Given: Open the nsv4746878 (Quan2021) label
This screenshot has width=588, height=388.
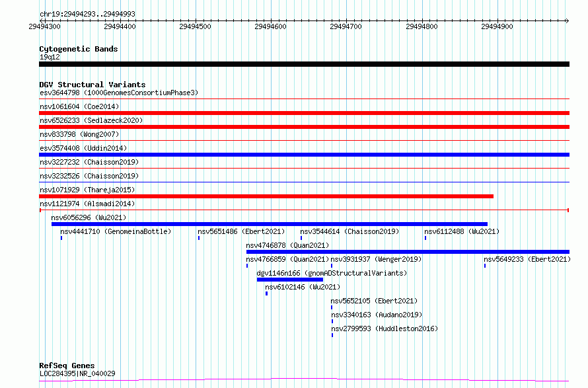Looking at the screenshot, I should pyautogui.click(x=287, y=245).
